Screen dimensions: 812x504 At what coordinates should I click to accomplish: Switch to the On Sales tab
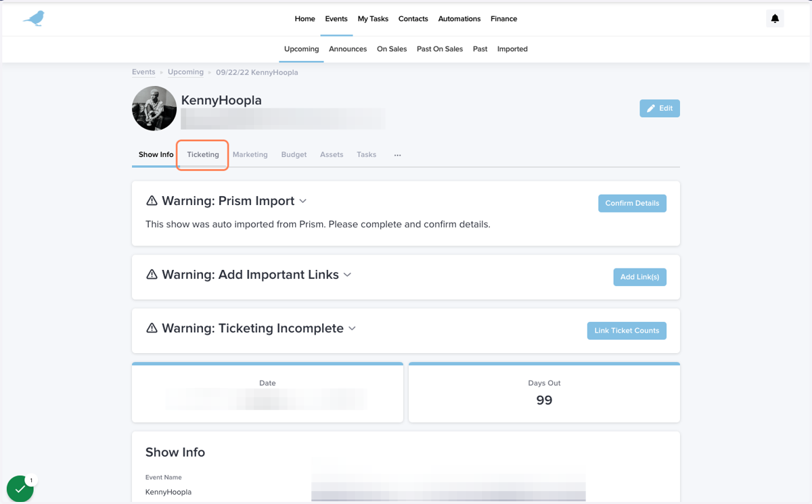pyautogui.click(x=392, y=49)
